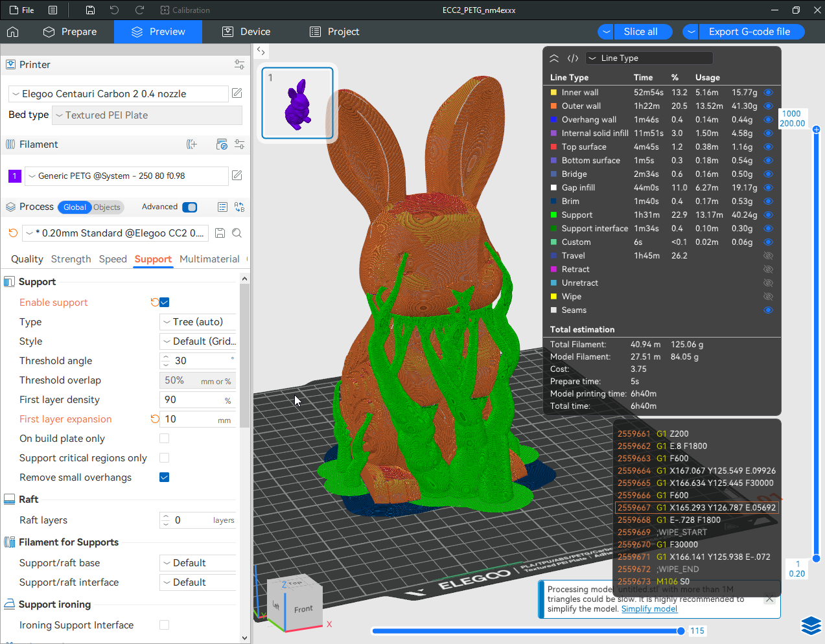
Task: Open the layers icon at bottom right
Action: pyautogui.click(x=811, y=625)
